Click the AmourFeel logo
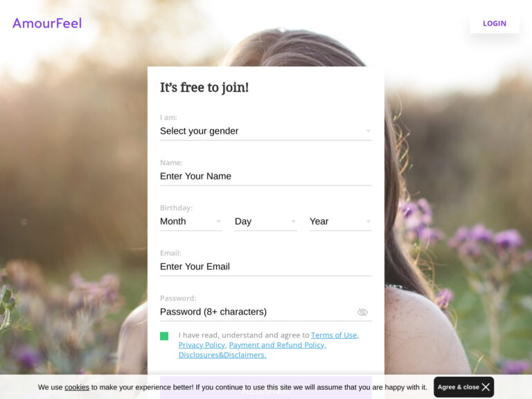 (x=47, y=23)
